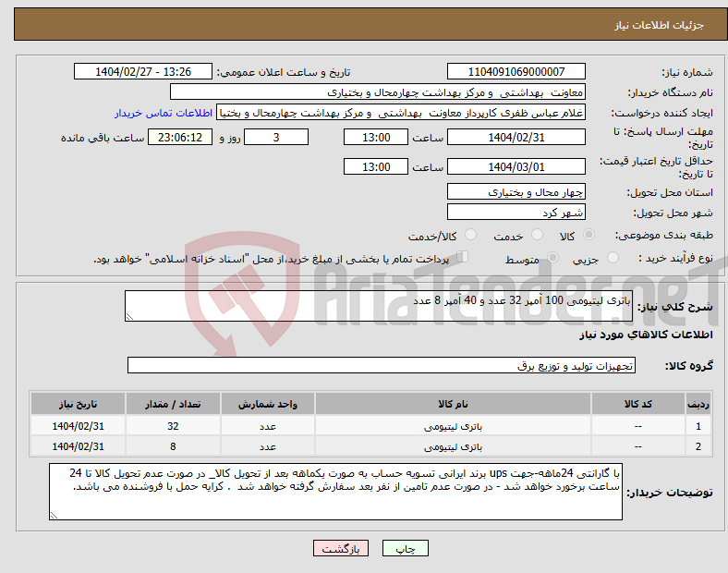The width and height of the screenshot is (728, 573).
Task: Click the remaining time field 23:06:12
Action: click(x=180, y=138)
